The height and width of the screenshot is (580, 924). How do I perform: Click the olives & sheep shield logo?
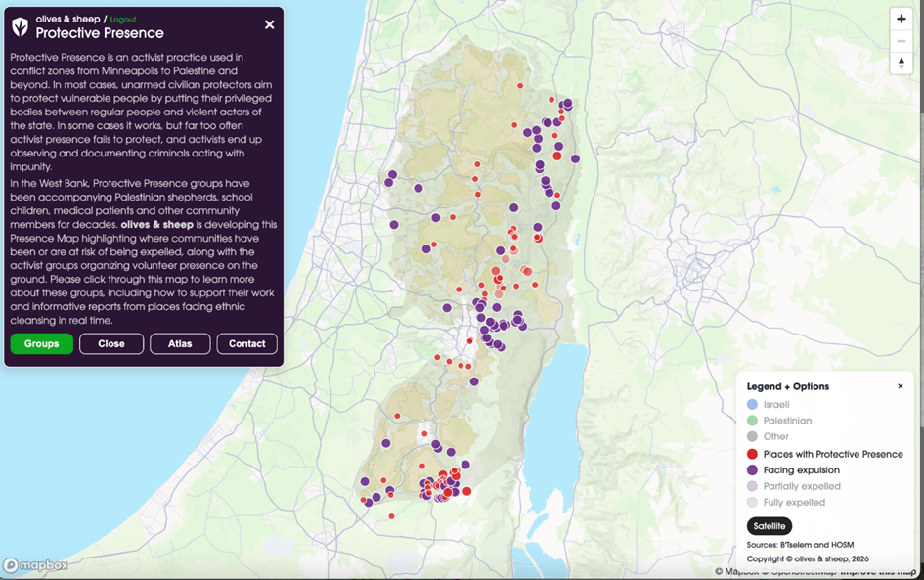pos(20,26)
